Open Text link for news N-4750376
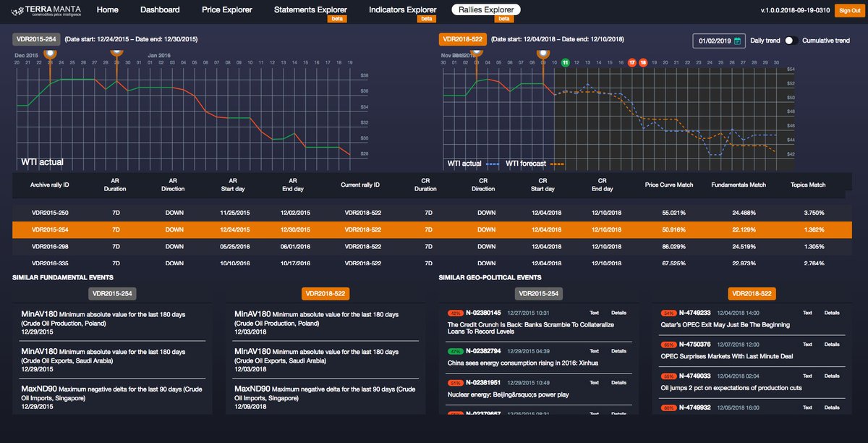The height and width of the screenshot is (443, 868). tap(808, 345)
